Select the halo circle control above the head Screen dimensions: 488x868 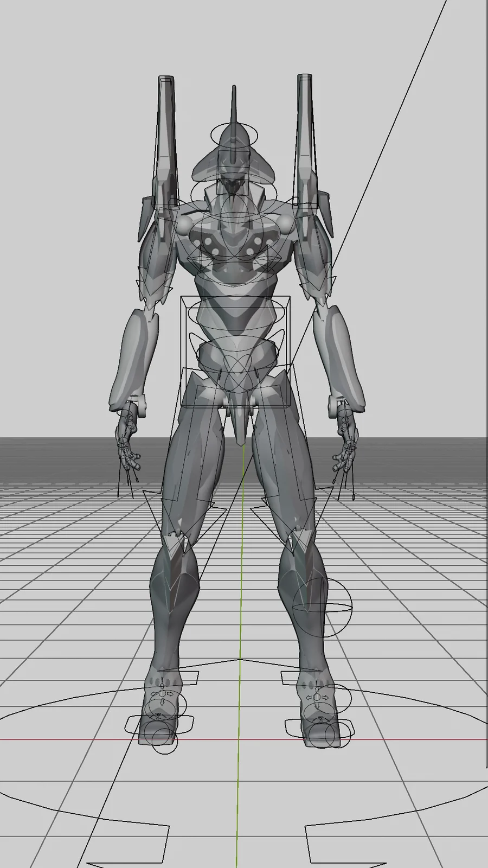pyautogui.click(x=234, y=134)
